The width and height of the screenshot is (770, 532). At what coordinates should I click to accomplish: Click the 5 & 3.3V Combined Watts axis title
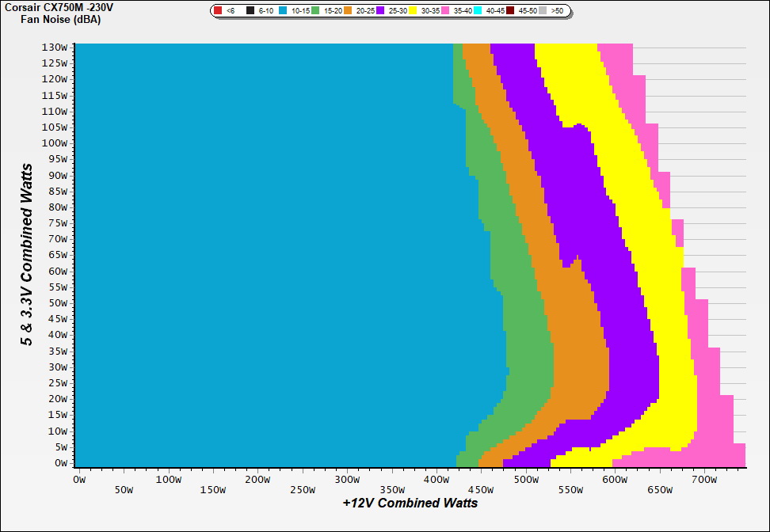point(27,254)
